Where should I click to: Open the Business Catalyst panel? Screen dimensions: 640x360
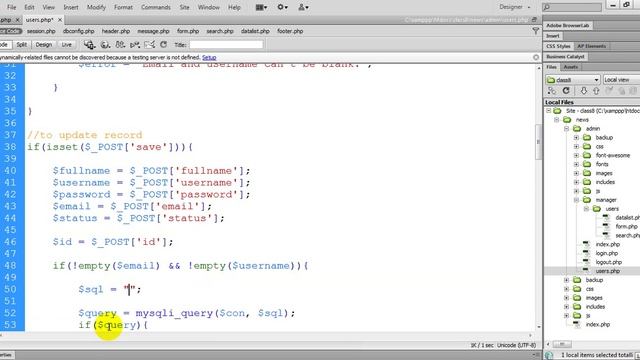(x=565, y=56)
